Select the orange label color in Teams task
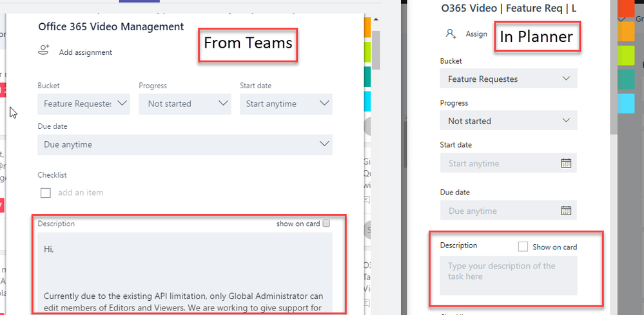The width and height of the screenshot is (644, 315). (x=367, y=28)
